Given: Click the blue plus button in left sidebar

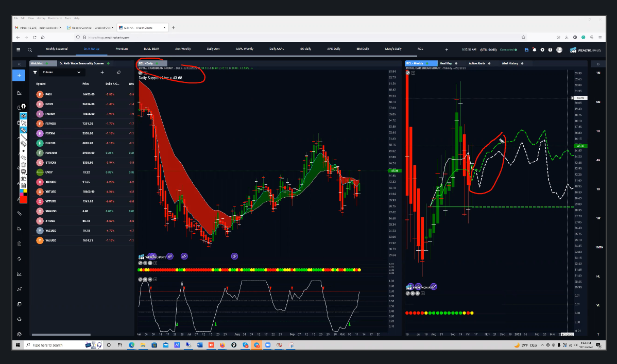Looking at the screenshot, I should pyautogui.click(x=19, y=75).
